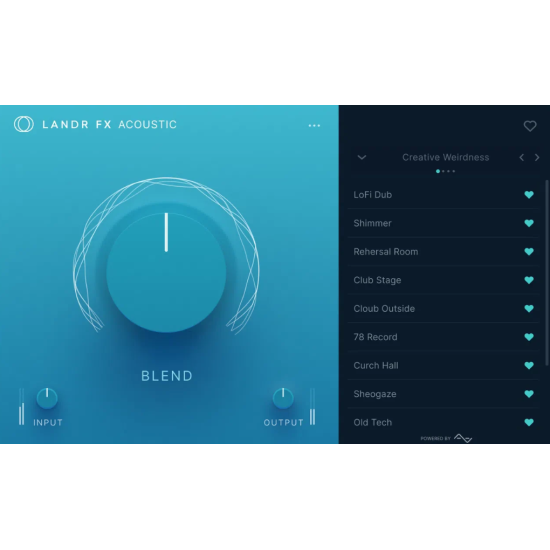The image size is (550, 550).
Task: Go to next preset category arrow
Action: 537,157
